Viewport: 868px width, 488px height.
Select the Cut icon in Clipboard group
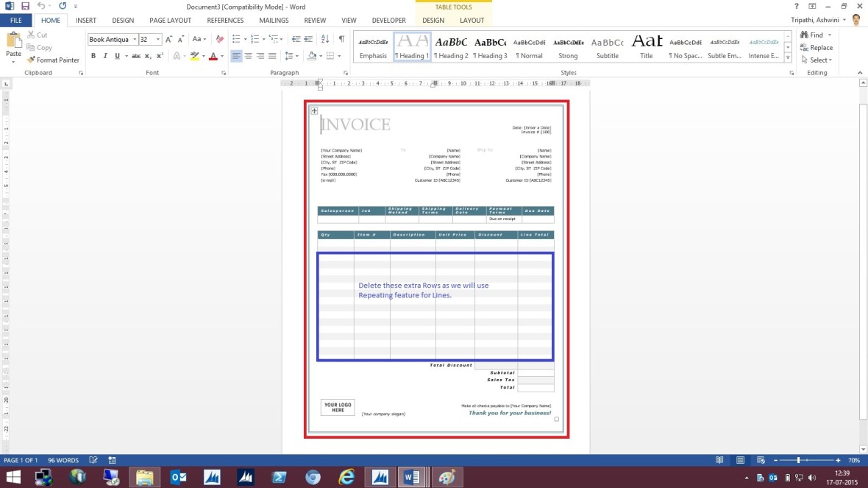coord(31,35)
